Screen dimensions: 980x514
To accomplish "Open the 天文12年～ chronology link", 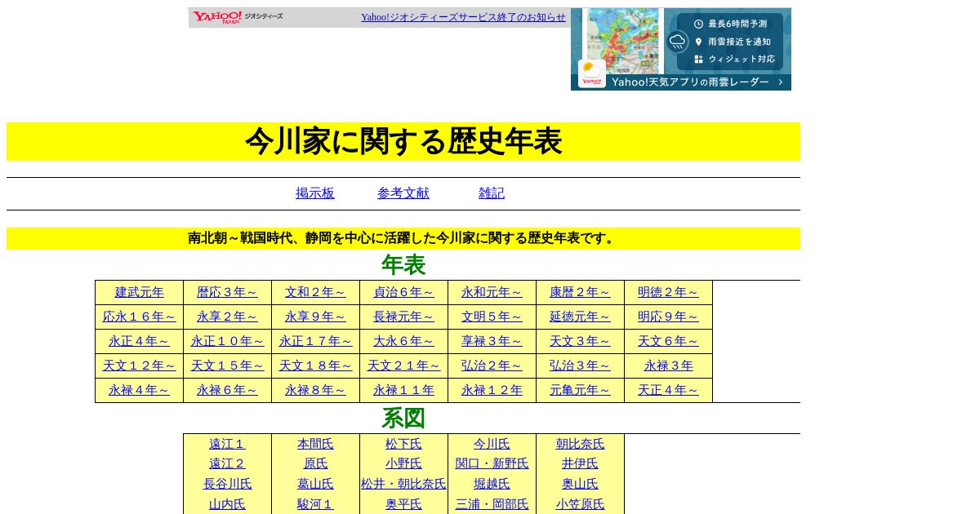I will click(140, 366).
